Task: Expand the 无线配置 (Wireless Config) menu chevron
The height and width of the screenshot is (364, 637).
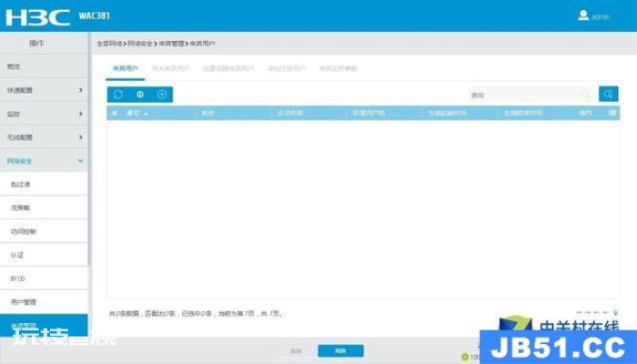Action: [x=80, y=137]
